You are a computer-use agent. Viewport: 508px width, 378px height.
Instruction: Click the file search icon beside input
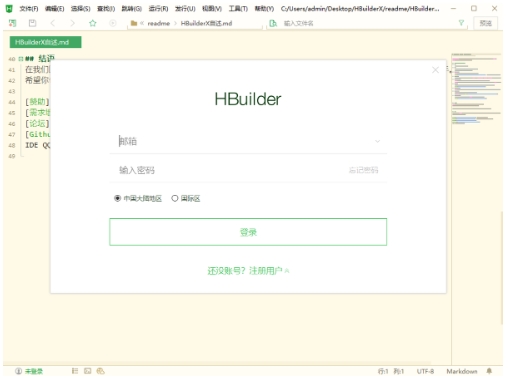tap(273, 23)
